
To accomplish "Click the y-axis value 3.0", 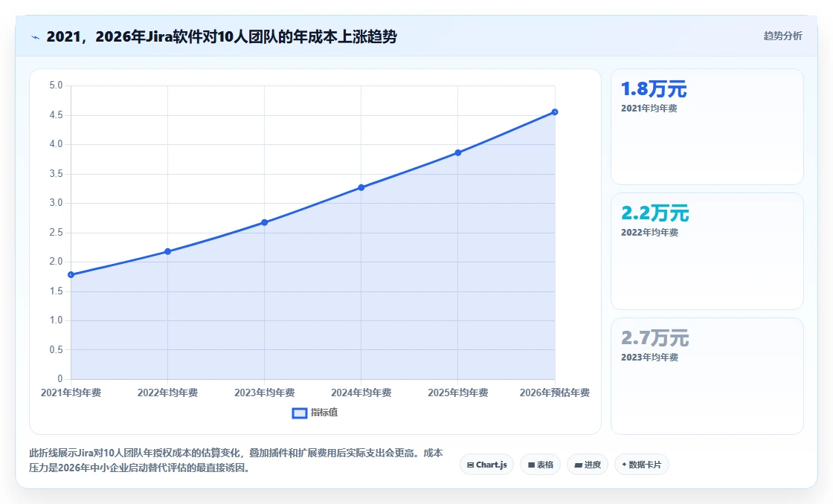I will (x=56, y=203).
